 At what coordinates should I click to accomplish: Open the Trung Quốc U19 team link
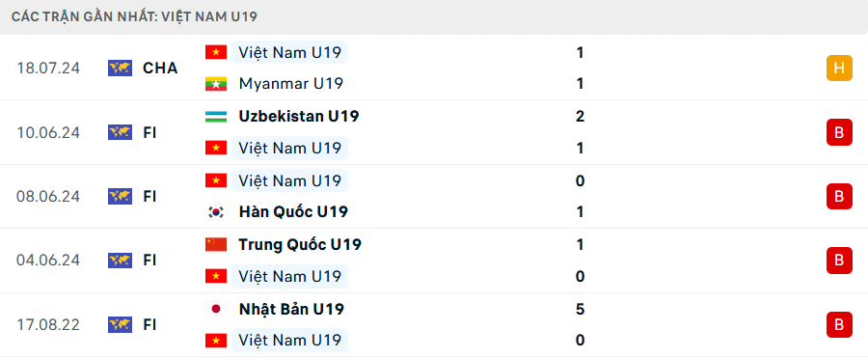[x=300, y=244]
